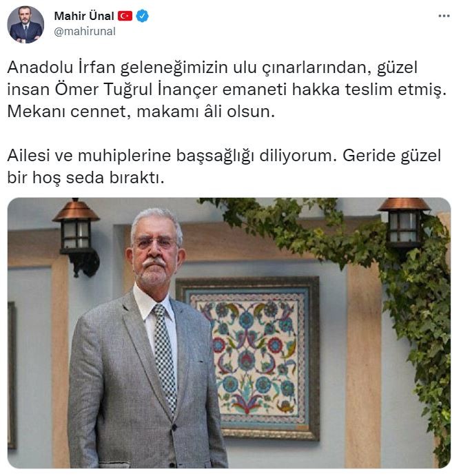Open the @mahirunal handle link
The height and width of the screenshot is (476, 461).
(85, 31)
